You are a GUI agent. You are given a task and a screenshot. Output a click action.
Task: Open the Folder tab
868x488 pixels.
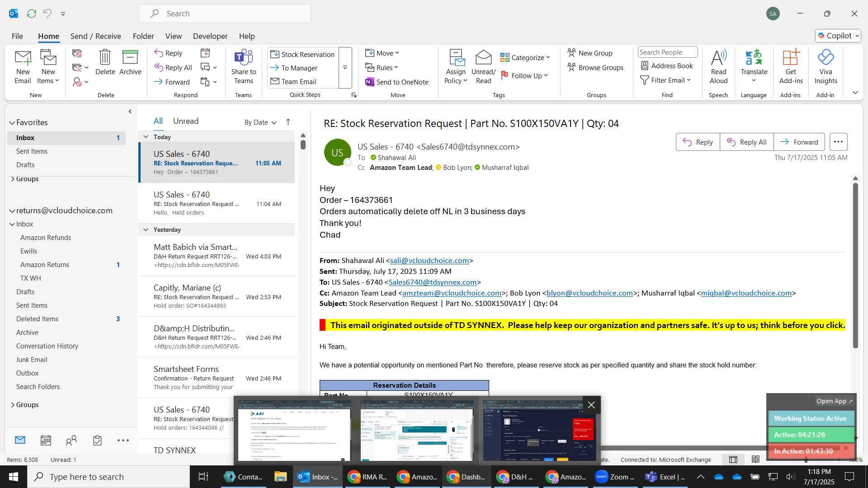click(143, 36)
